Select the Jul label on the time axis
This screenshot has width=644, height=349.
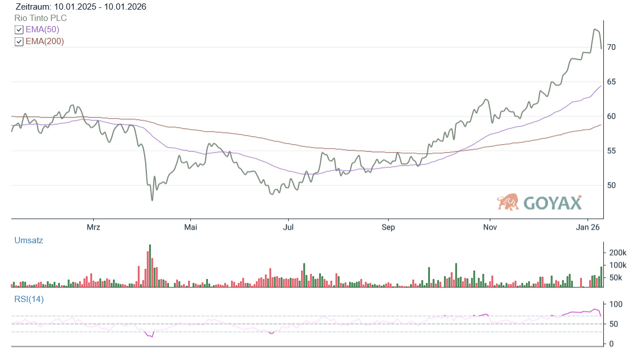coord(288,227)
